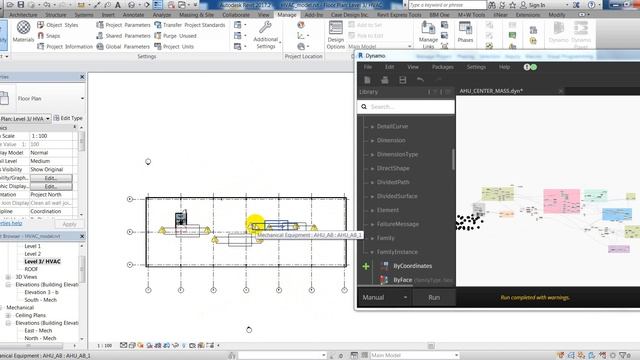Click Edit button for Graphic Display
The image size is (640, 360).
click(51, 187)
